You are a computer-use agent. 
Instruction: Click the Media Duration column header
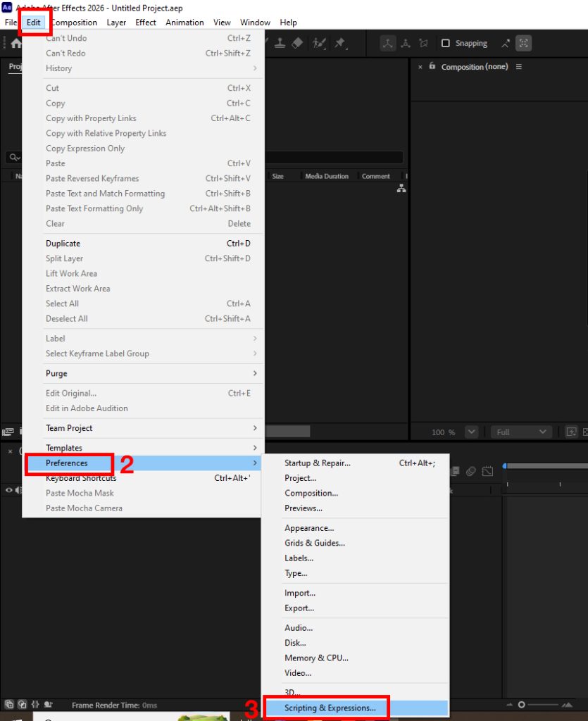[x=327, y=176]
